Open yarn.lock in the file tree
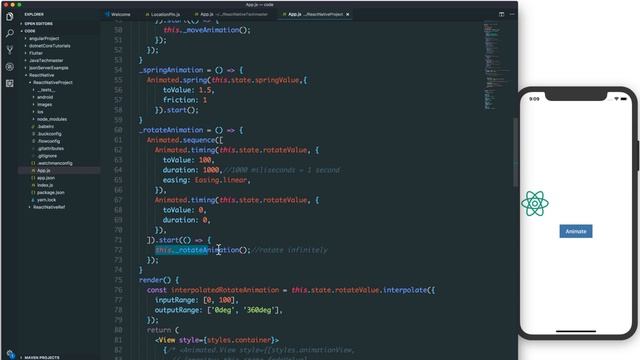The width and height of the screenshot is (640, 360). pyautogui.click(x=47, y=200)
